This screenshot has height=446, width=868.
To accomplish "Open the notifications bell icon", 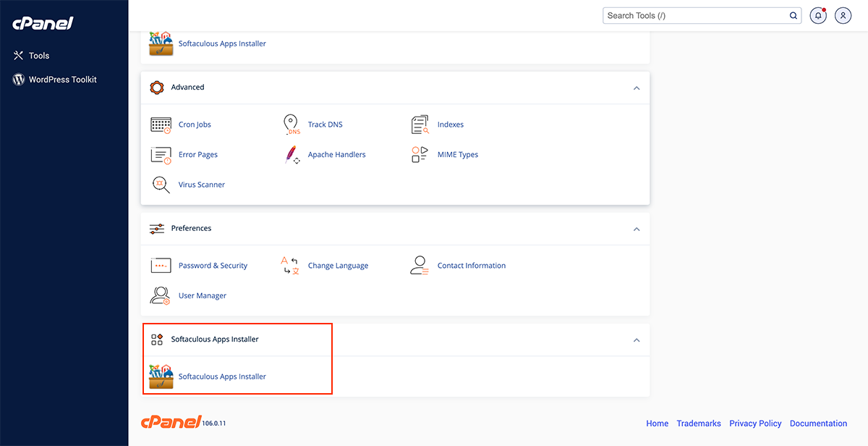I will pos(818,15).
